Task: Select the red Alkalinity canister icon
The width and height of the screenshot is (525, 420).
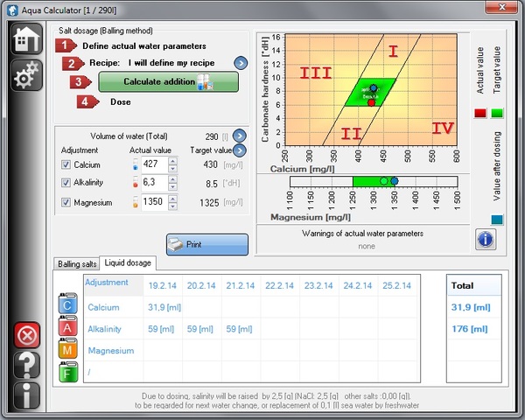Action: 67,327
